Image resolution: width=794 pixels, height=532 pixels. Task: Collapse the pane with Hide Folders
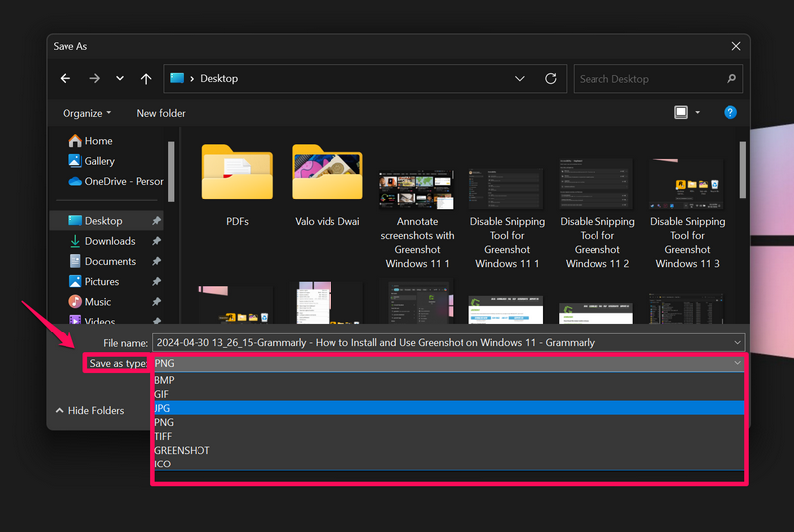pyautogui.click(x=89, y=410)
